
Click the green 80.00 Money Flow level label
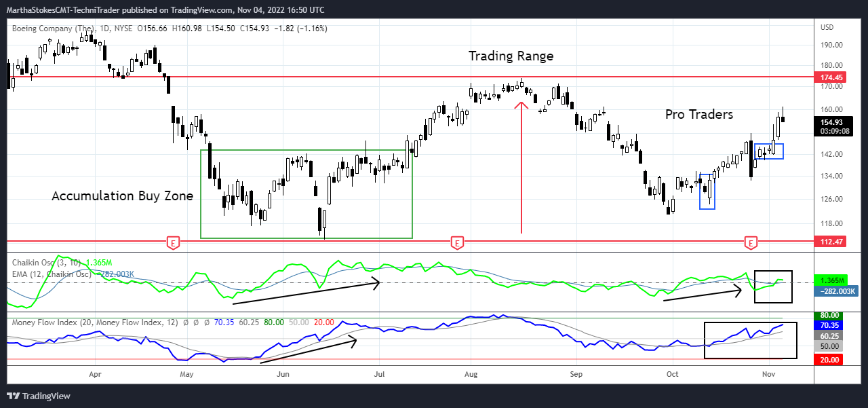point(829,316)
